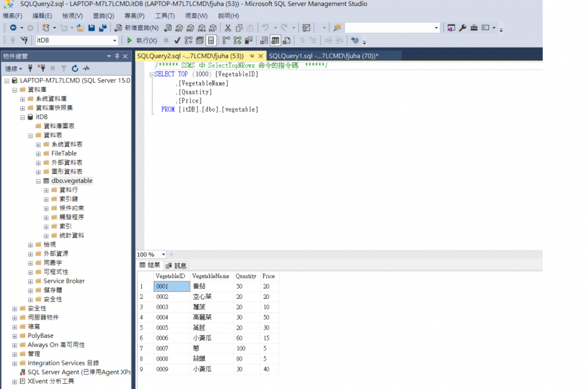Image resolution: width=588 pixels, height=389 pixels.
Task: Click the Change Connection plug icon
Action: (x=24, y=40)
